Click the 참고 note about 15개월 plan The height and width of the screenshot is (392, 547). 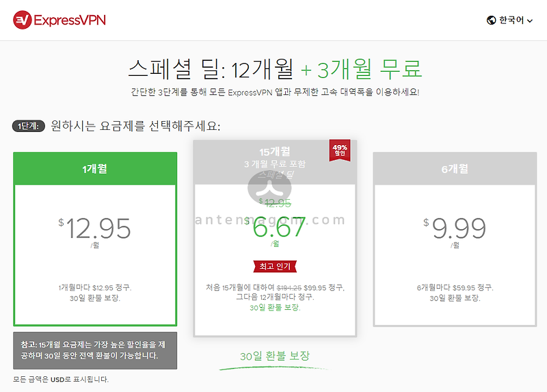[95, 350]
